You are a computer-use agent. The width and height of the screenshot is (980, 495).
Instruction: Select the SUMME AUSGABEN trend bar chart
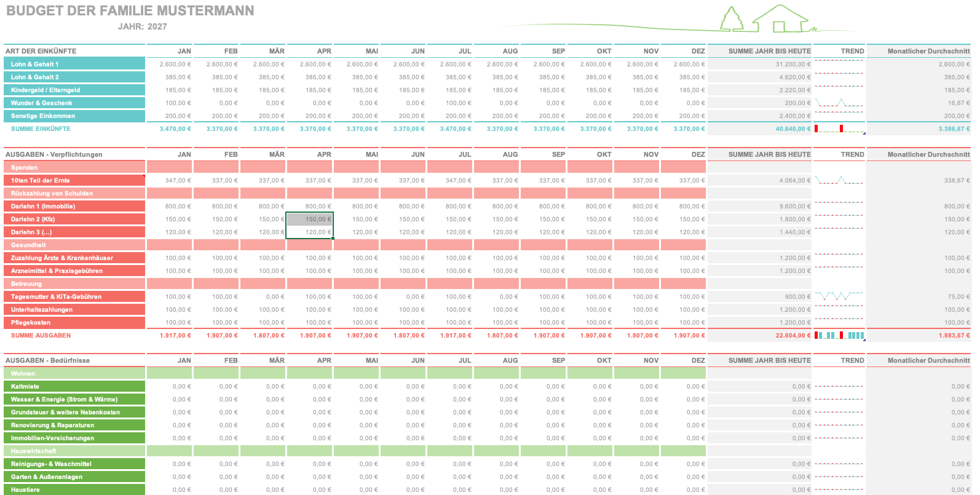[x=839, y=335]
